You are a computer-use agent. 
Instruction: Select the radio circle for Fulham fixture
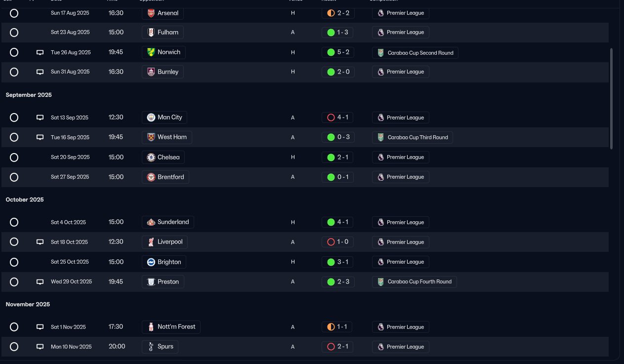(14, 33)
